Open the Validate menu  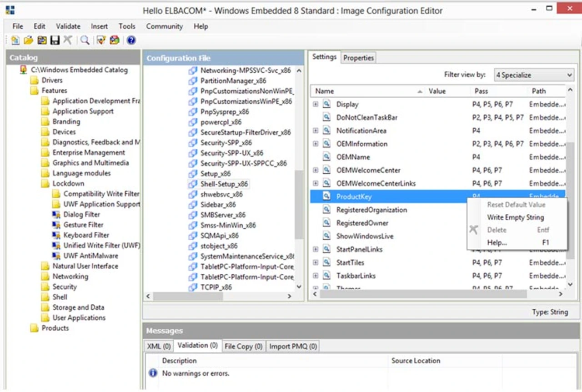(x=68, y=26)
